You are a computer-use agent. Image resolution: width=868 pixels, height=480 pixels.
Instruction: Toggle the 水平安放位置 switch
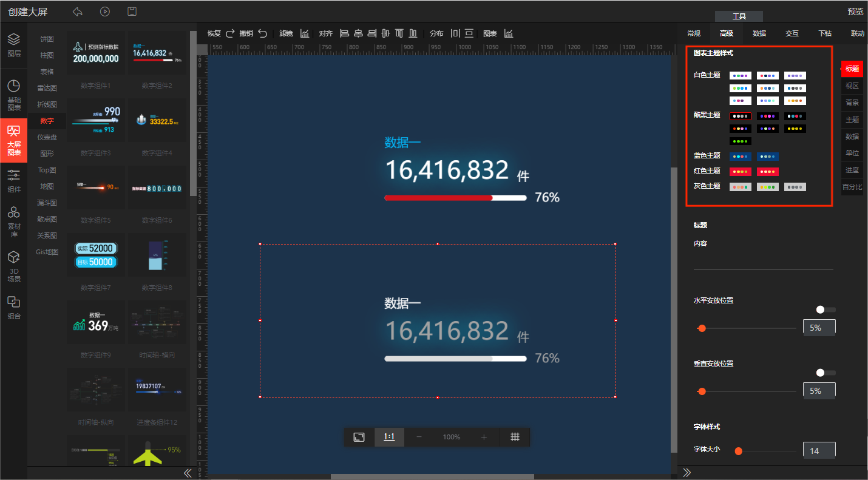pyautogui.click(x=825, y=309)
